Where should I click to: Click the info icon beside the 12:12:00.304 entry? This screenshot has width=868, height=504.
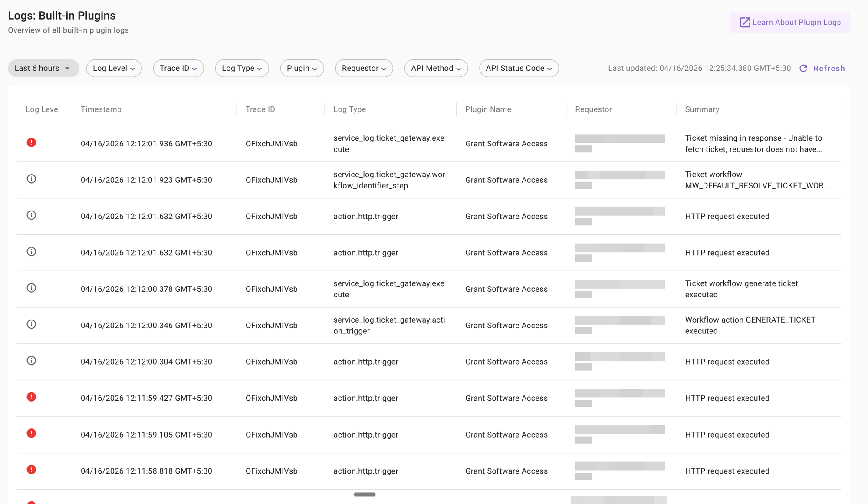(31, 361)
